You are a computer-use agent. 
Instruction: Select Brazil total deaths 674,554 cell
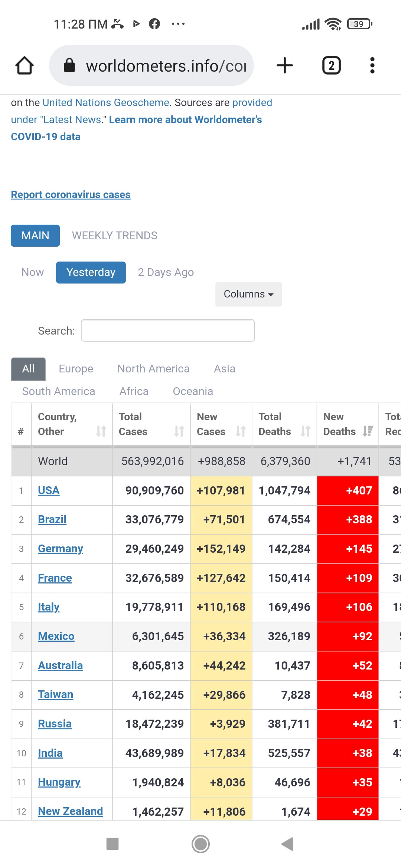click(x=285, y=519)
